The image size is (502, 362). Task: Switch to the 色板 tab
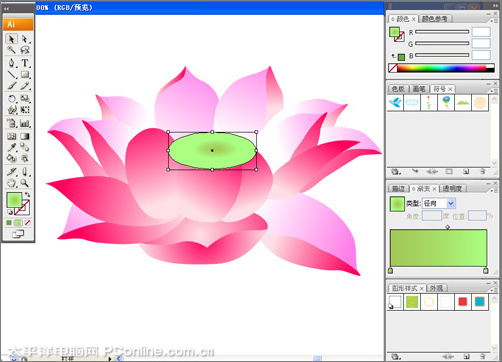point(398,89)
